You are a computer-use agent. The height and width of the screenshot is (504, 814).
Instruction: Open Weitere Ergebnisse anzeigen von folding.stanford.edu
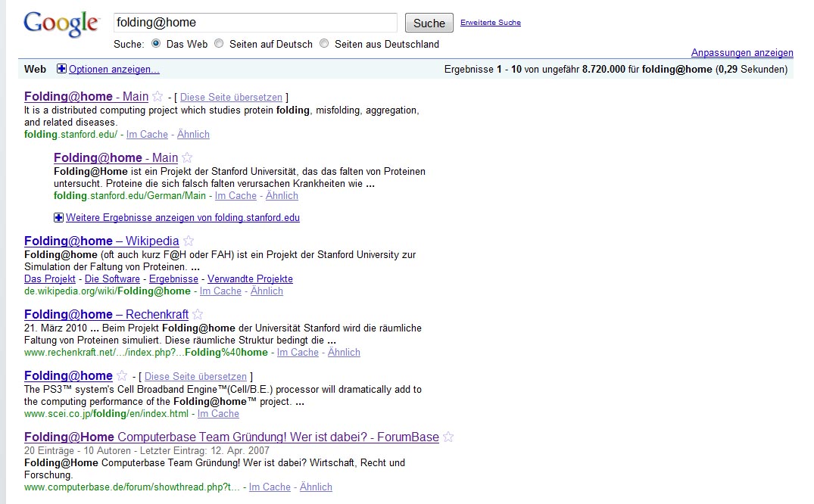pyautogui.click(x=182, y=217)
